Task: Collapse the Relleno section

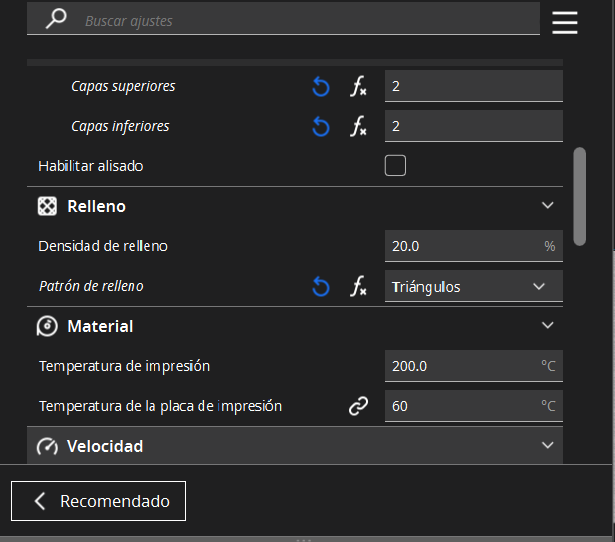Action: click(x=547, y=206)
